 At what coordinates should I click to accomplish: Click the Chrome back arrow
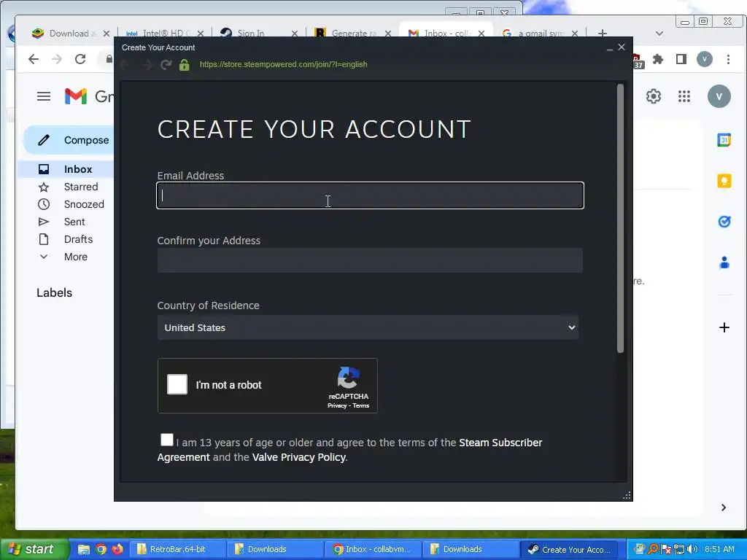click(x=34, y=59)
